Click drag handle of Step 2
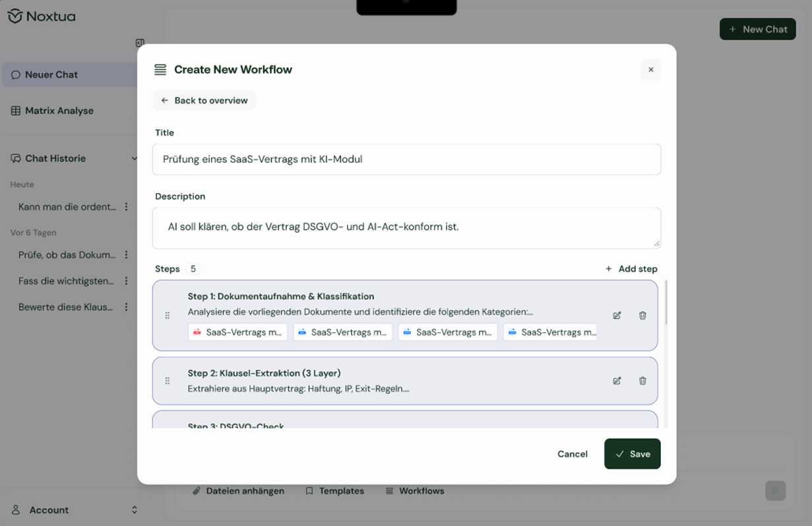This screenshot has width=812, height=526. tap(168, 381)
